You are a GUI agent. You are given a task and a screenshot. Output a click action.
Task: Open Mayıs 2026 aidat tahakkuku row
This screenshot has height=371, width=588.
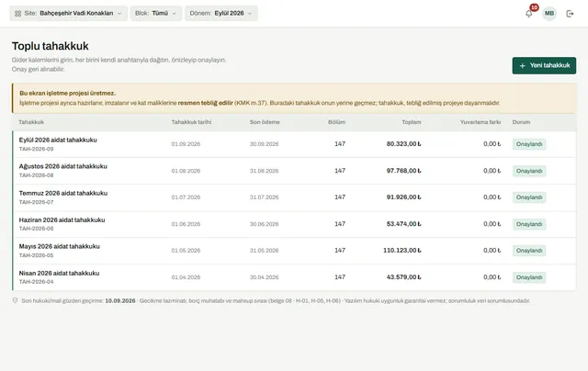click(294, 251)
